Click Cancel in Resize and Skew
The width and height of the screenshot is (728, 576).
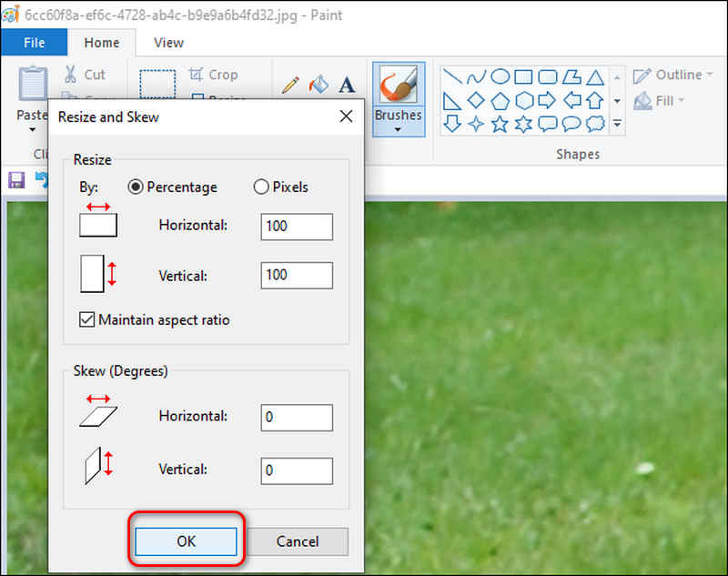click(x=298, y=541)
